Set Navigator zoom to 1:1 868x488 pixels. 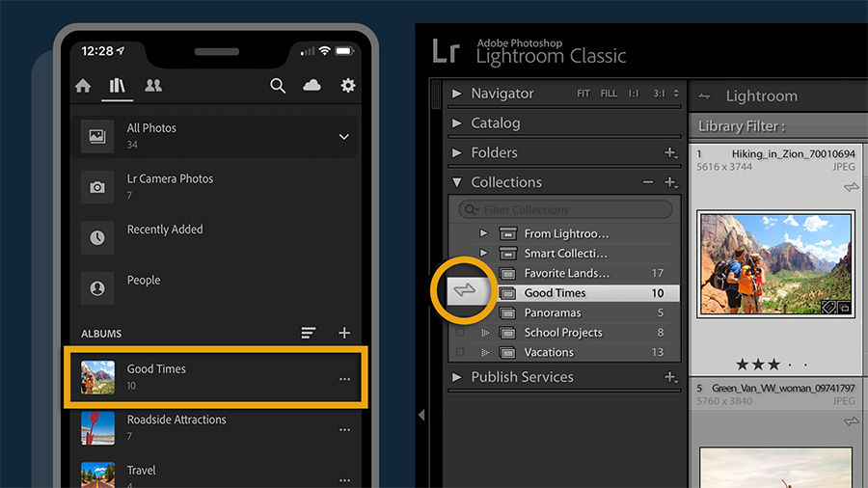(x=634, y=94)
